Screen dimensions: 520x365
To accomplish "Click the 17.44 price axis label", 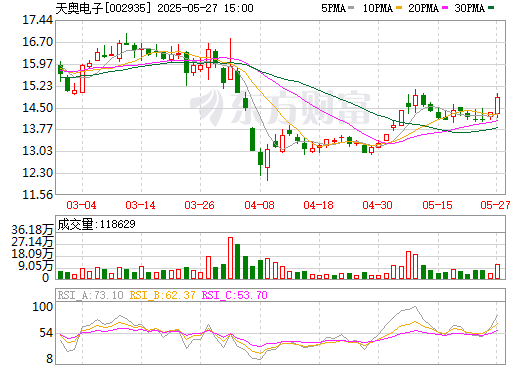I will click(37, 20).
